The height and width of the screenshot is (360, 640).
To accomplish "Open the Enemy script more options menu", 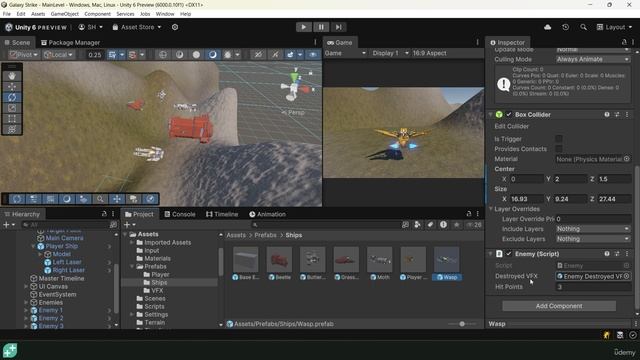I will [x=627, y=254].
